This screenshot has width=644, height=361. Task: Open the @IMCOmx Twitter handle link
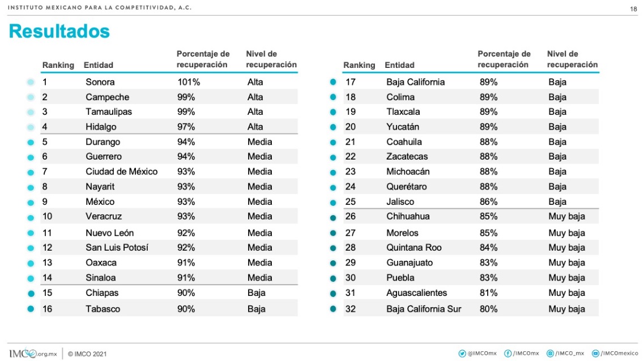[x=482, y=354]
